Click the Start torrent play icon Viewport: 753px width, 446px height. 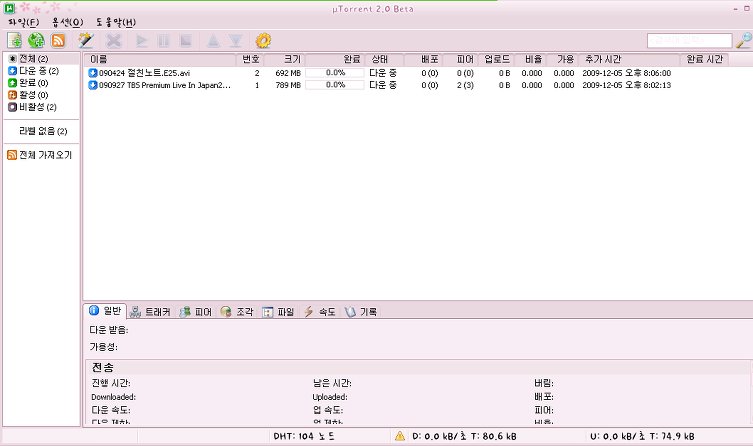click(142, 40)
